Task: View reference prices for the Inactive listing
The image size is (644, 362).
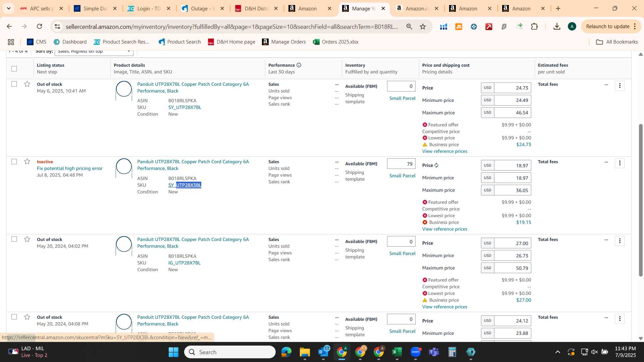Action: point(445,229)
